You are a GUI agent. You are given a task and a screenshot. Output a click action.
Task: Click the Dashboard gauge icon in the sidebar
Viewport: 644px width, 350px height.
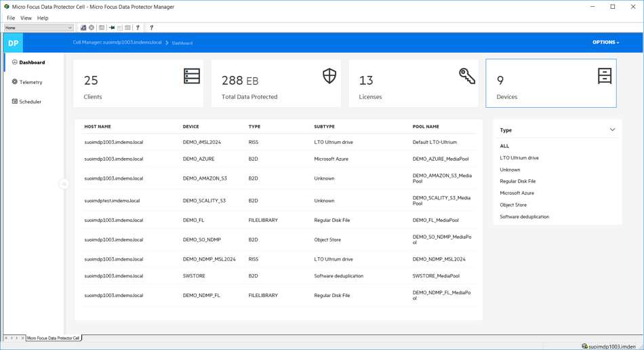(x=15, y=62)
